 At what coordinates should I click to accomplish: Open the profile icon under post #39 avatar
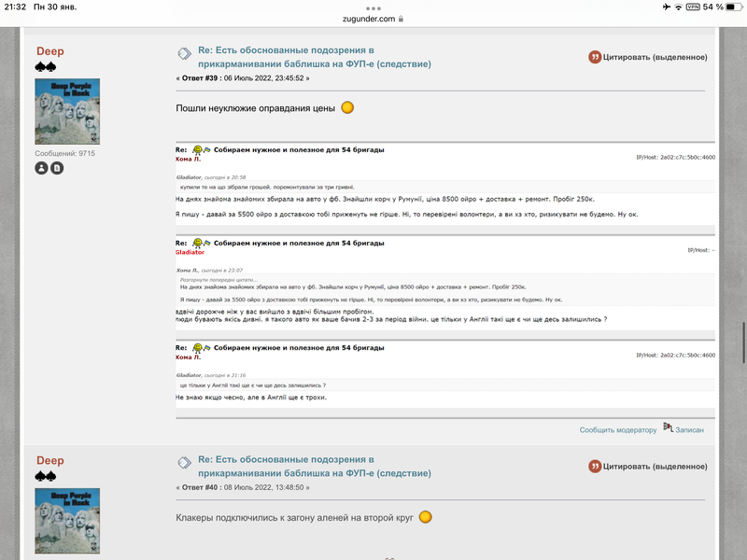(41, 168)
